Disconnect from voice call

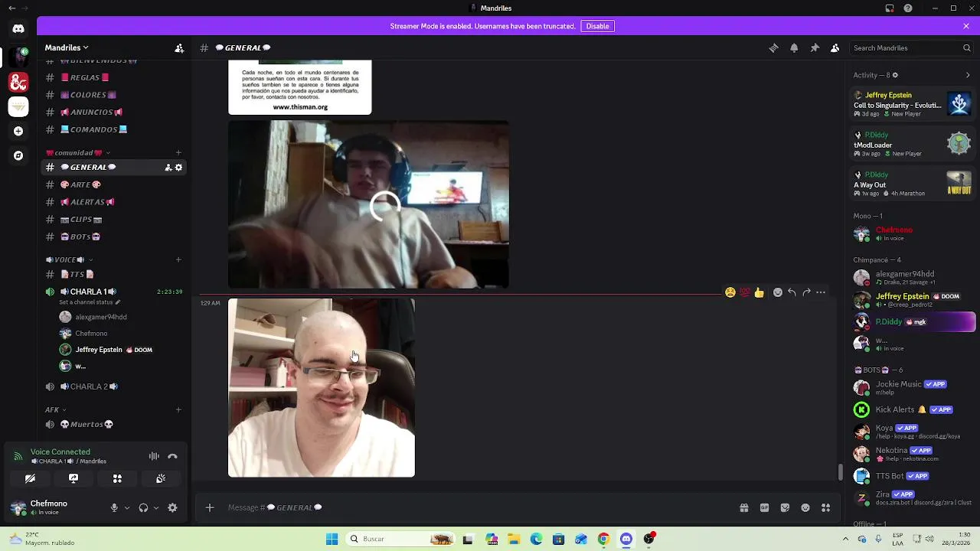point(172,456)
